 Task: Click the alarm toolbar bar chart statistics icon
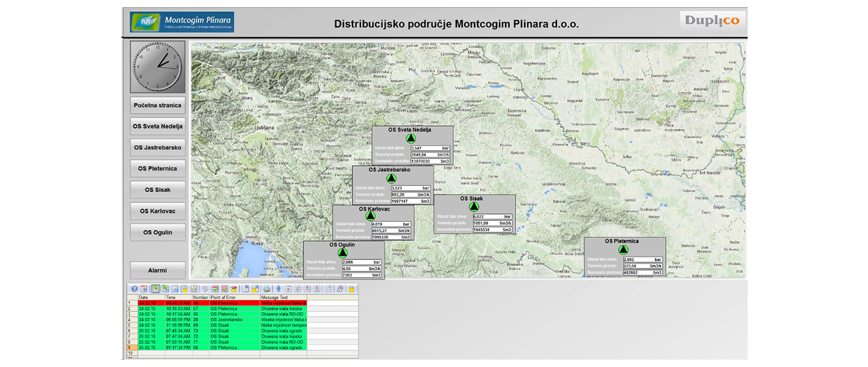pos(194,289)
